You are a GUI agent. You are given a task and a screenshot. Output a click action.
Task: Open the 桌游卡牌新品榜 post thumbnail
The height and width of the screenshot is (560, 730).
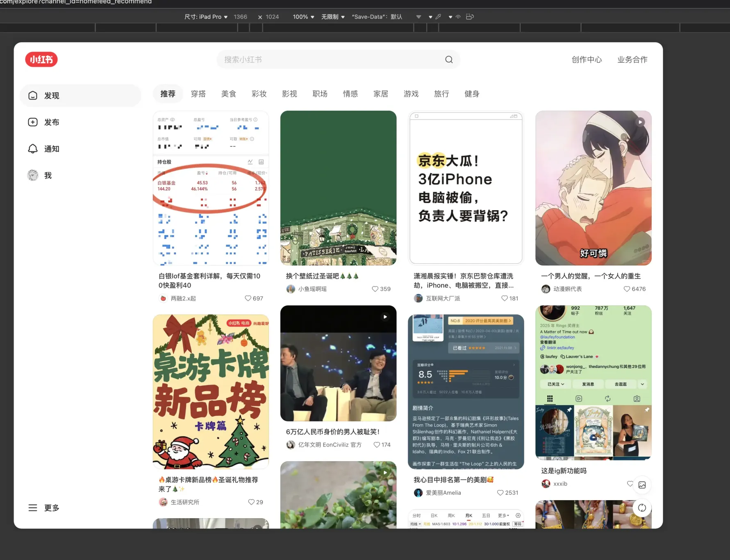coord(211,391)
